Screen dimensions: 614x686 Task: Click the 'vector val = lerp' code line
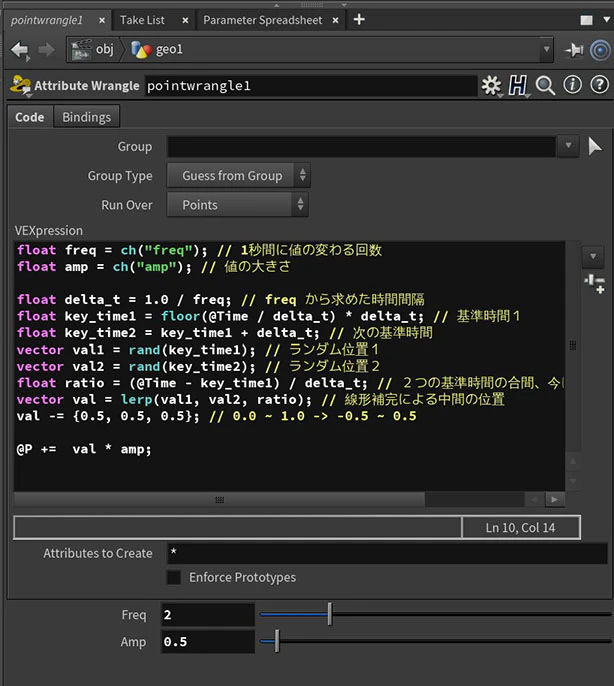point(260,399)
